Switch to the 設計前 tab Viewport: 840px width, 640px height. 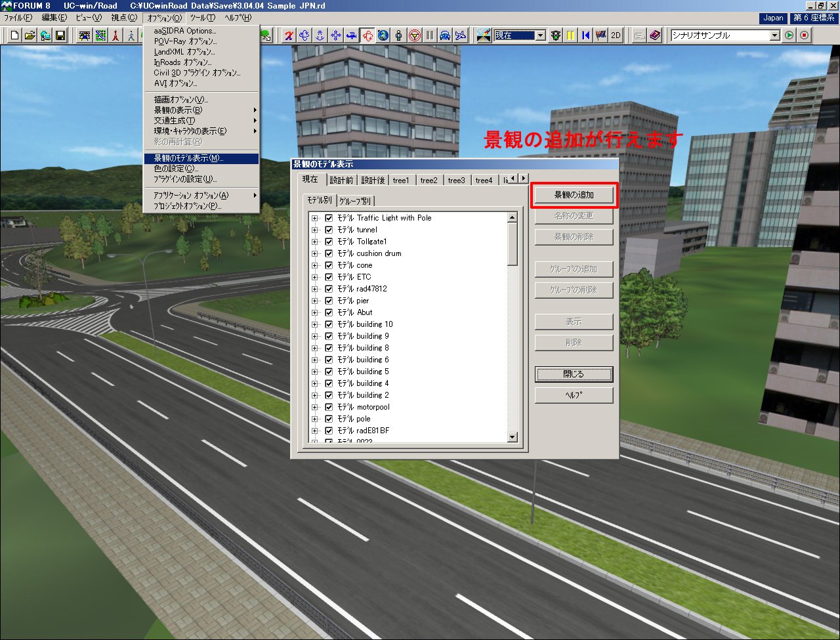pyautogui.click(x=341, y=180)
